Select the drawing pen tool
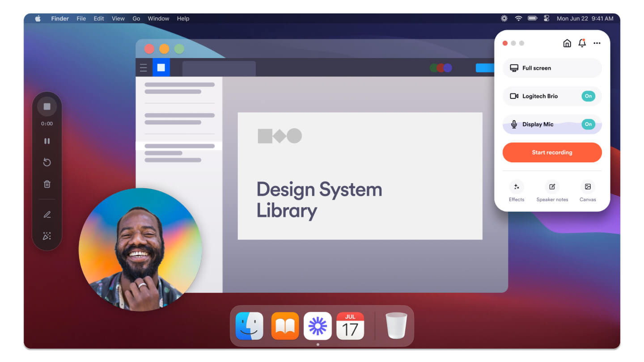This screenshot has width=644, height=362. 47,214
